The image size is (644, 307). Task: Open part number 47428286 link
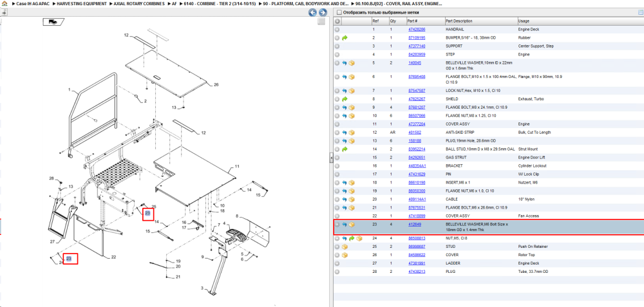pyautogui.click(x=417, y=30)
